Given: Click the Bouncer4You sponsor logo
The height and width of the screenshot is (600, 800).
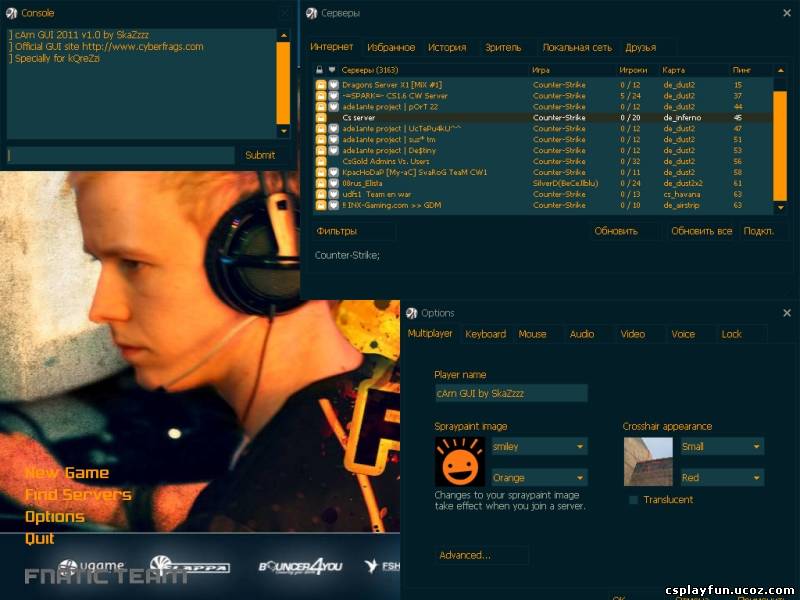Looking at the screenshot, I should (300, 566).
